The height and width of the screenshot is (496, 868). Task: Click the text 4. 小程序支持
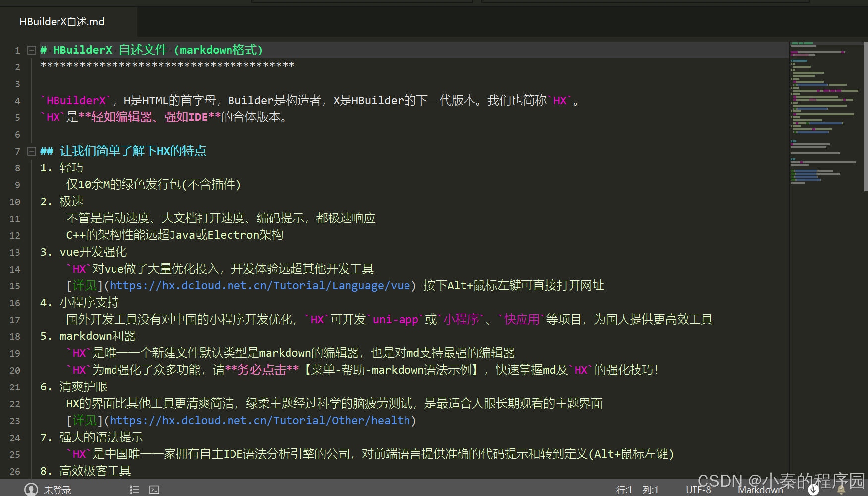click(80, 303)
